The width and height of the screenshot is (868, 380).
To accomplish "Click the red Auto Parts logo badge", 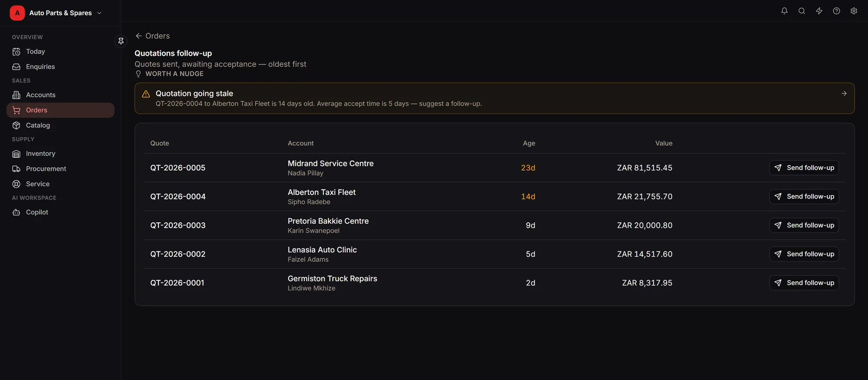I will pos(17,13).
